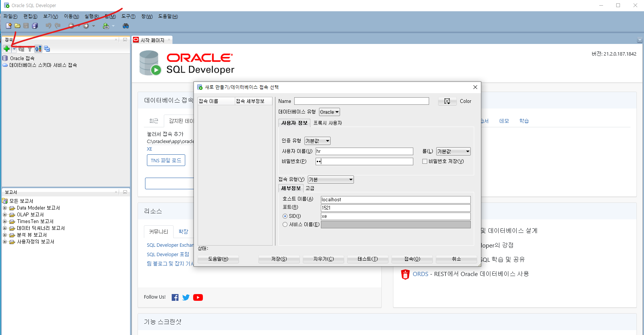The image size is (644, 335).
Task: Open the 보기(V) menu
Action: point(51,17)
